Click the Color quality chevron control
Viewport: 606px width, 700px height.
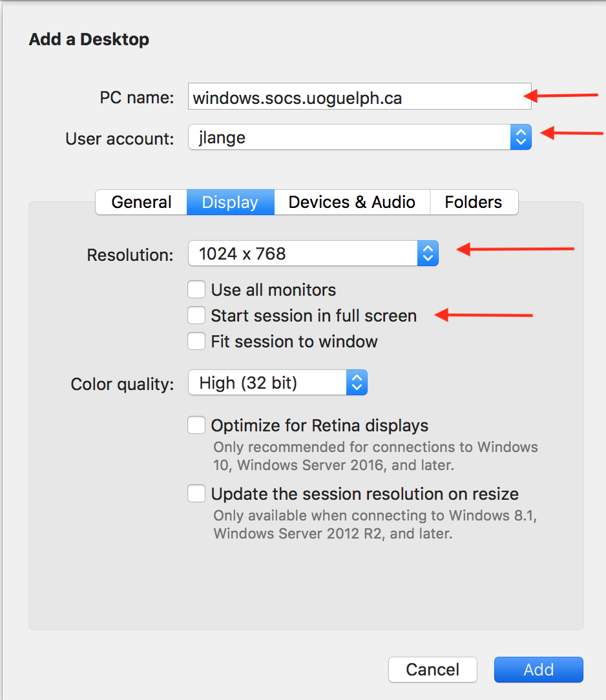[x=357, y=382]
